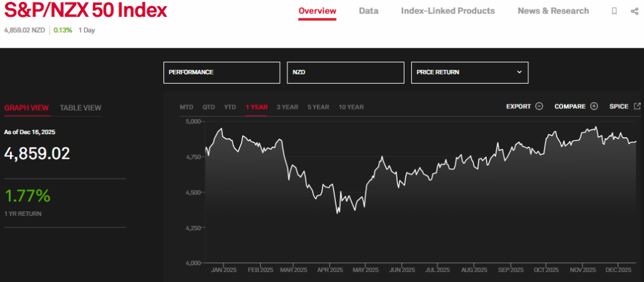644x282 pixels.
Task: Click the Export label
Action: click(x=518, y=106)
